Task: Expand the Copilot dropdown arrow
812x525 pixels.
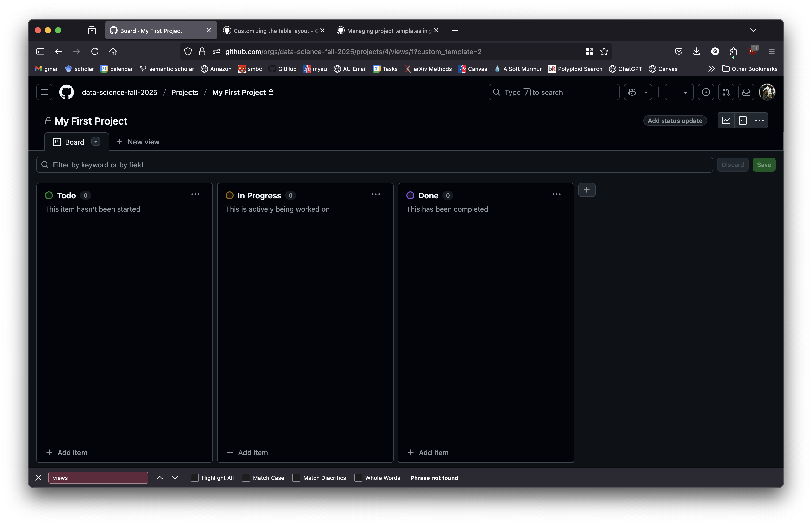Action: pyautogui.click(x=646, y=92)
